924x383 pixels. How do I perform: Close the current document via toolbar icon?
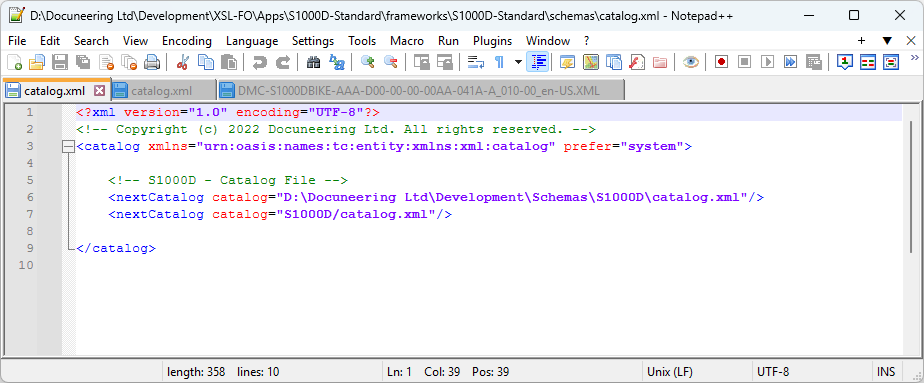(x=106, y=62)
